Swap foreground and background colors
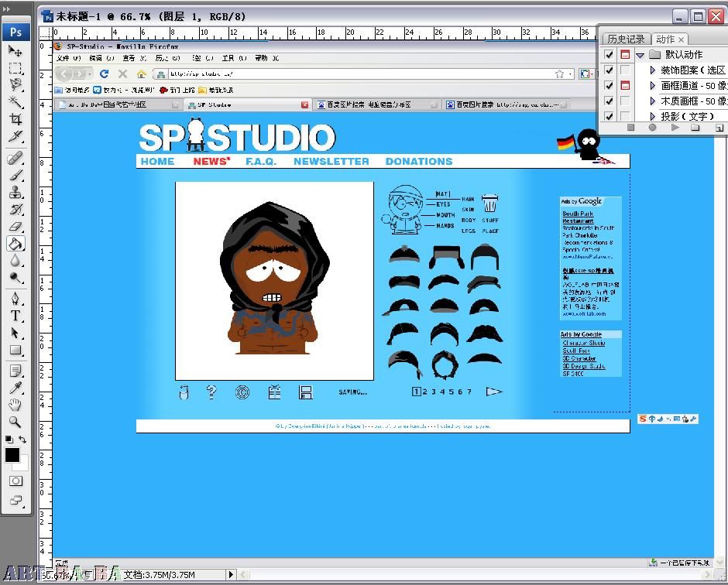The height and width of the screenshot is (585, 728). (x=22, y=439)
